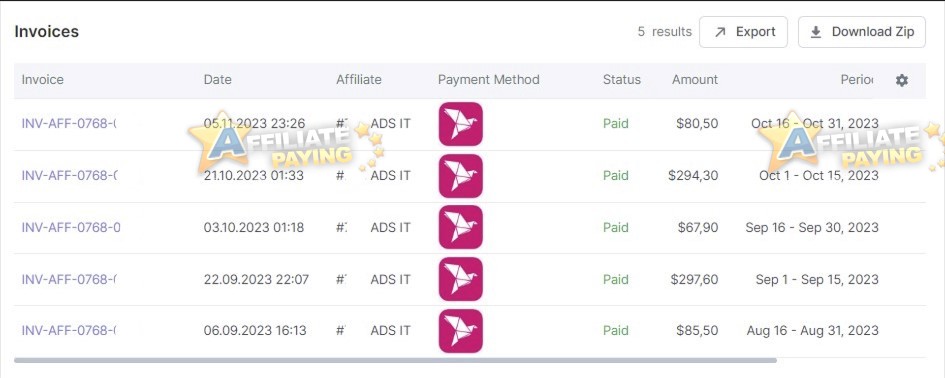Click the Export arrow icon
Image resolution: width=945 pixels, height=378 pixels.
pyautogui.click(x=720, y=32)
